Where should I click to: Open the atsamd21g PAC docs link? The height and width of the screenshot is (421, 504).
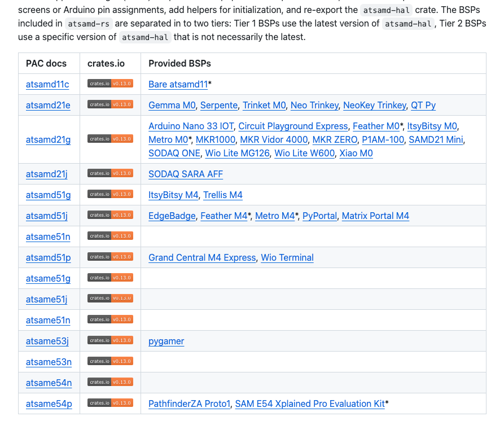[48, 139]
